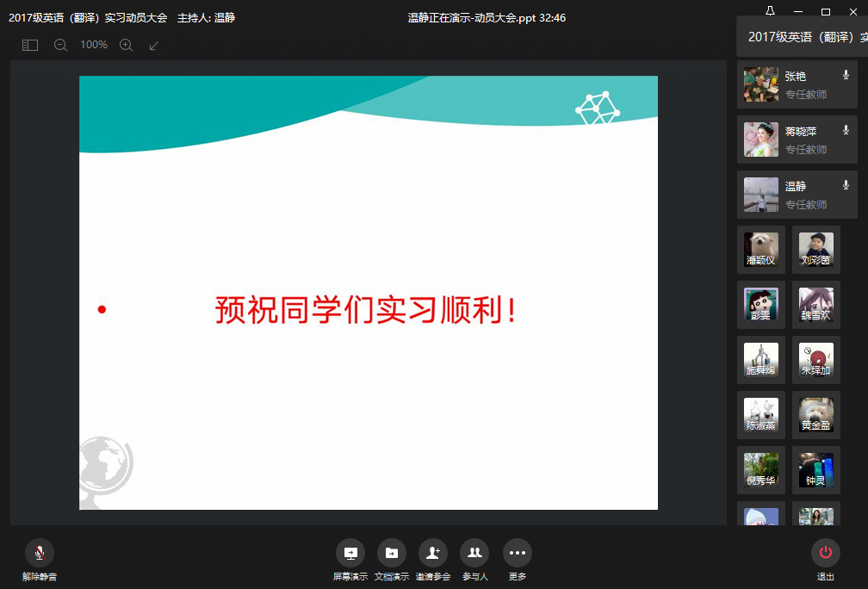Screen dimensions: 868x589
Task: Toggle the slide thumbnail sidebar panel icon
Action: pyautogui.click(x=30, y=45)
